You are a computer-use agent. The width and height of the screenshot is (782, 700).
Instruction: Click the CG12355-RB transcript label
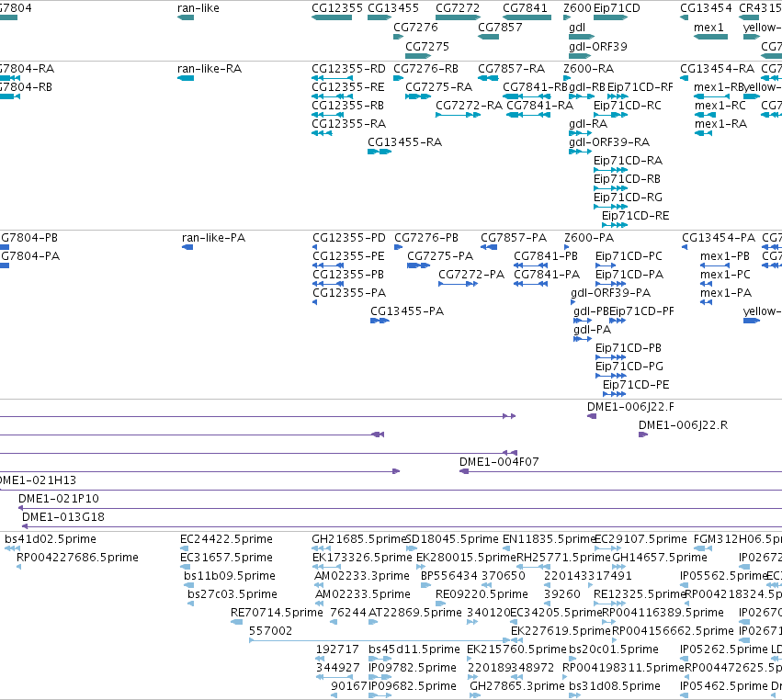pos(347,106)
